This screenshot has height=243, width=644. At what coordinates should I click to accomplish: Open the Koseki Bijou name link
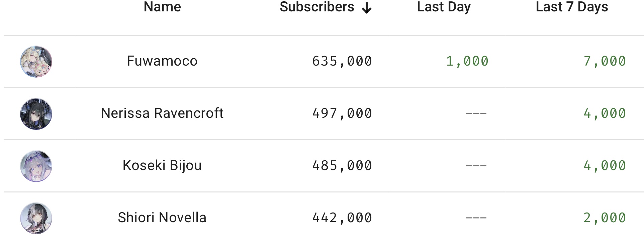tap(162, 165)
